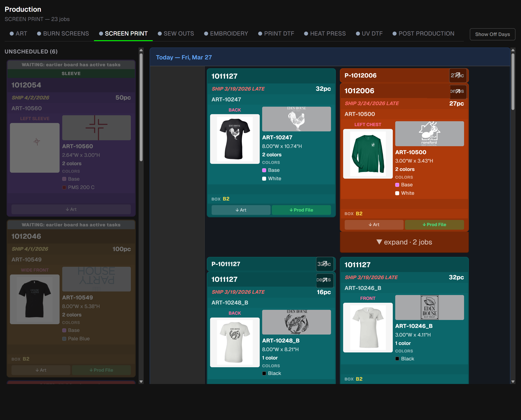This screenshot has width=521, height=420.
Task: Open ransford pest control artwork thumbnail
Action: pos(429,134)
